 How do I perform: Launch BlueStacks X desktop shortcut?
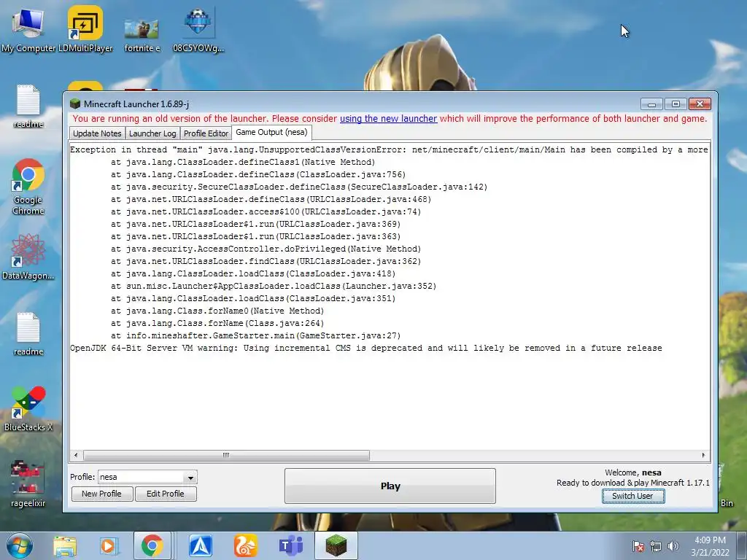tap(28, 409)
